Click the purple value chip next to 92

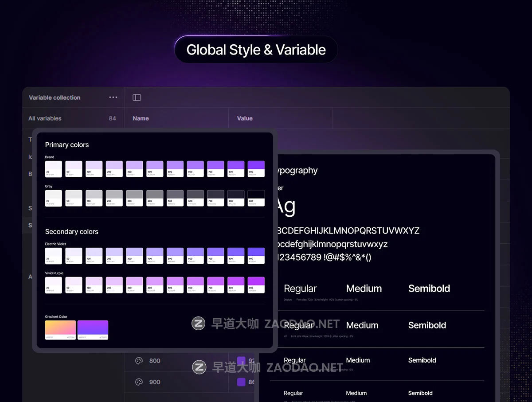[x=242, y=360]
